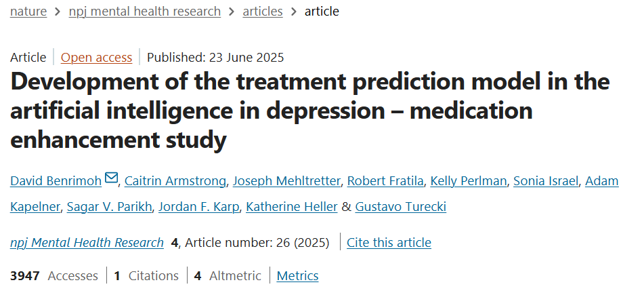The width and height of the screenshot is (644, 291).
Task: View author Sonia Israel's info
Action: pyautogui.click(x=544, y=181)
